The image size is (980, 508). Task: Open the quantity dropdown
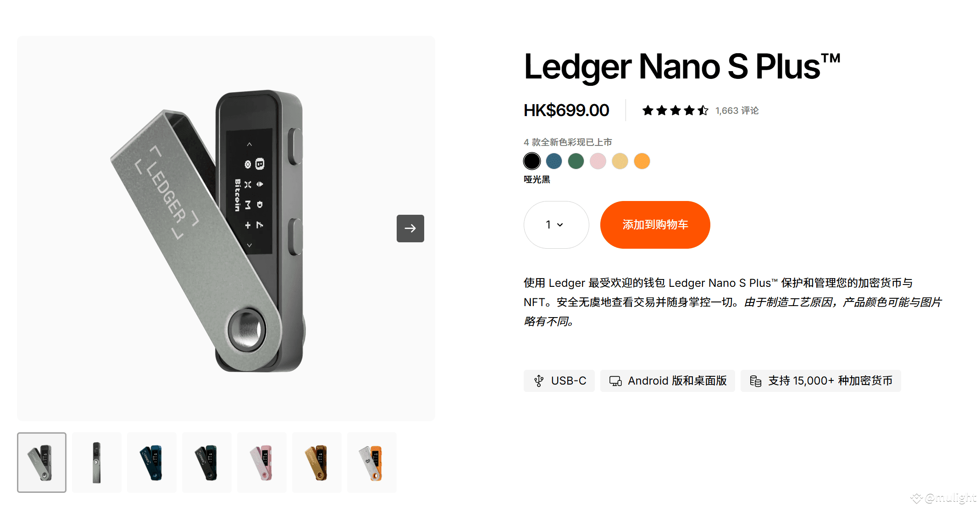[x=556, y=225]
